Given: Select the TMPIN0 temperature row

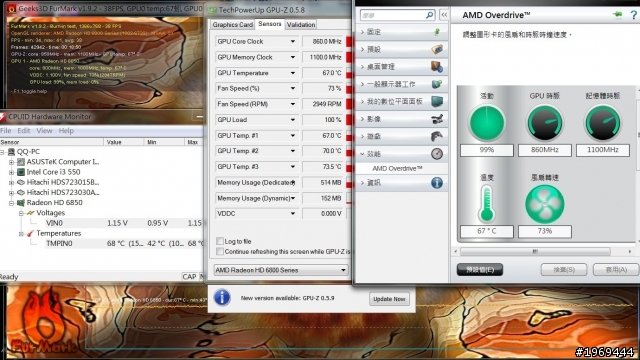Looking at the screenshot, I should [102, 243].
